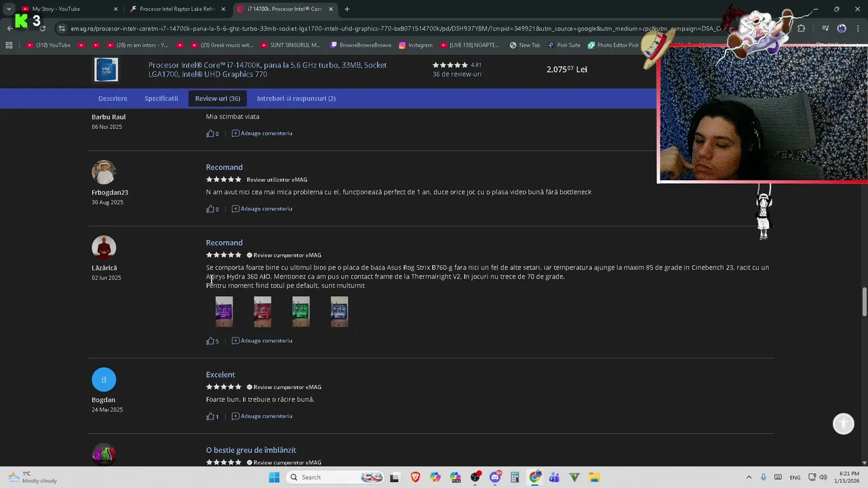Open Copilot from the taskbar
Viewport: 868px width, 488px height.
pos(435,477)
